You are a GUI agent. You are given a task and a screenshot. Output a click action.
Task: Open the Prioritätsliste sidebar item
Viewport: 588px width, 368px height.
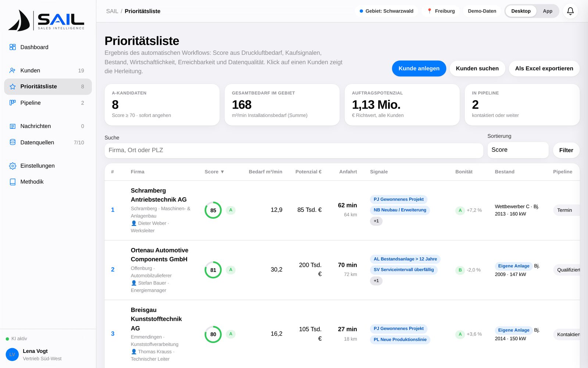(x=48, y=86)
